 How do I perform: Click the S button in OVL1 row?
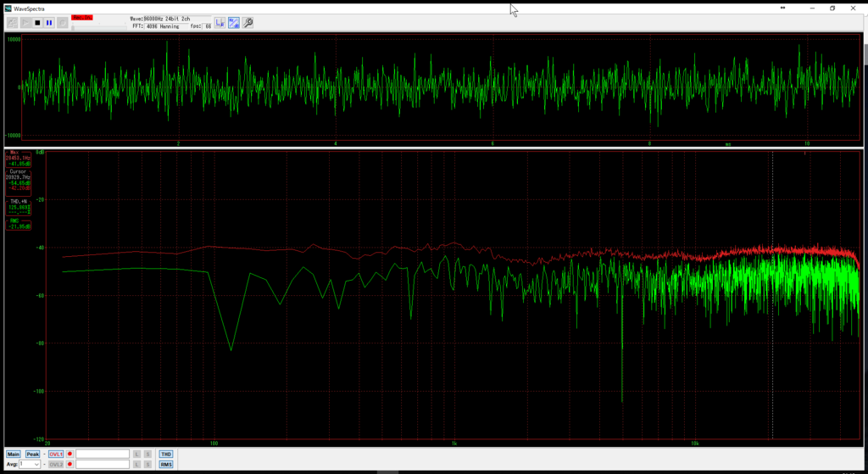147,454
